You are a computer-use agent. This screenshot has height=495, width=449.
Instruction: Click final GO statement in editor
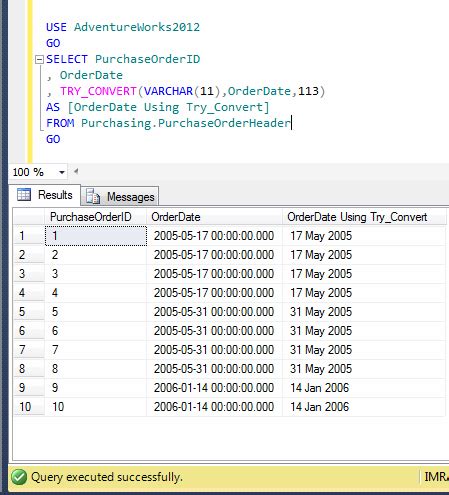[53, 139]
